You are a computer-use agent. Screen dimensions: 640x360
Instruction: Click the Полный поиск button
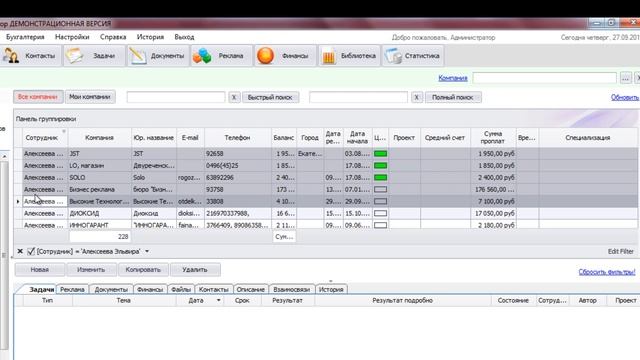tap(453, 98)
